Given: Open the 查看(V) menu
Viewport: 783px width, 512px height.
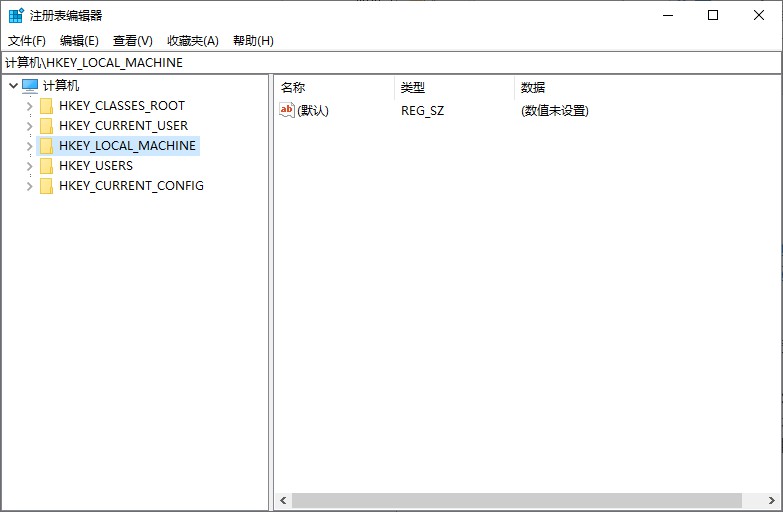Looking at the screenshot, I should coord(132,40).
